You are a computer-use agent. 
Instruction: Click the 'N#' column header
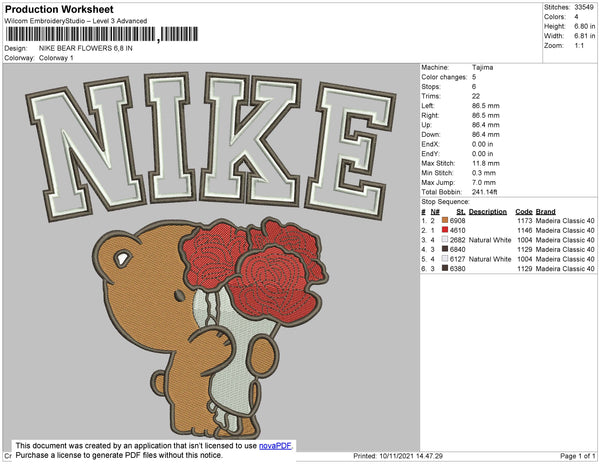click(435, 212)
